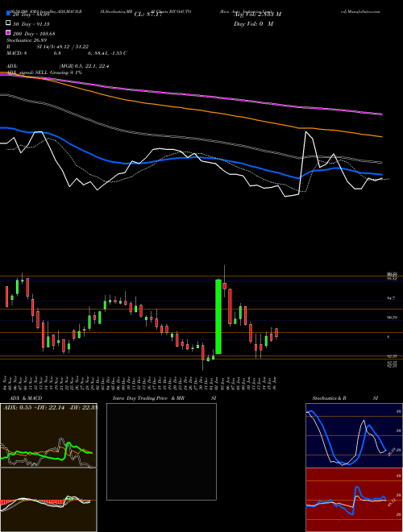Open the MACD histogram chart panel
Image resolution: width=403 pixels, height=532 pixels.
(48, 500)
